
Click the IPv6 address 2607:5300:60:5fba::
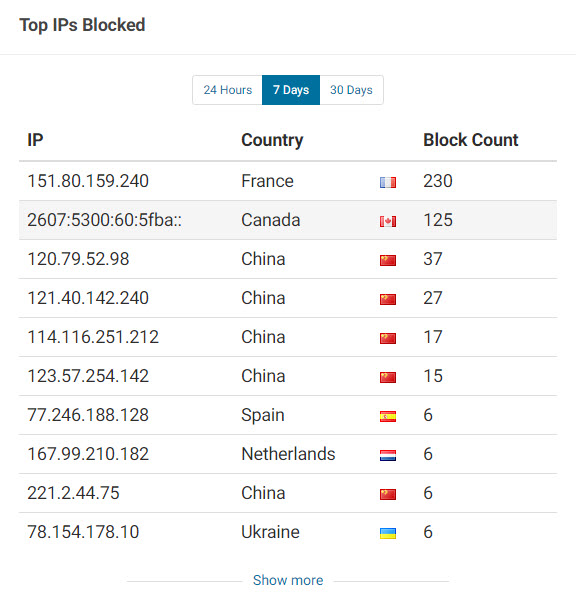click(104, 220)
